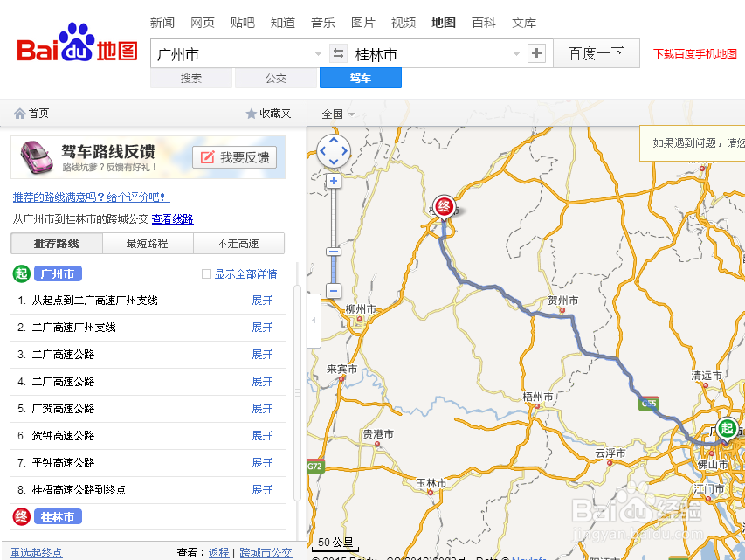Click the G72 highway badge on map
745x560 pixels.
(x=314, y=467)
